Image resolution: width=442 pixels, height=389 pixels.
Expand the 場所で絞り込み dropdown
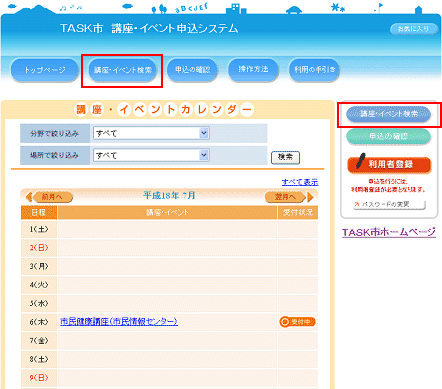[x=151, y=155]
